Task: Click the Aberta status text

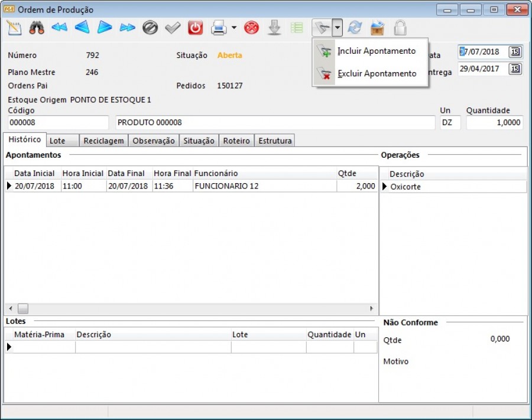Action: tap(230, 56)
